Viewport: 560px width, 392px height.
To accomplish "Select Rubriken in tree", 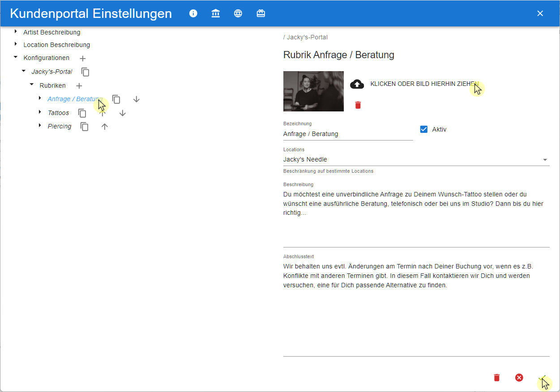I will click(x=53, y=85).
